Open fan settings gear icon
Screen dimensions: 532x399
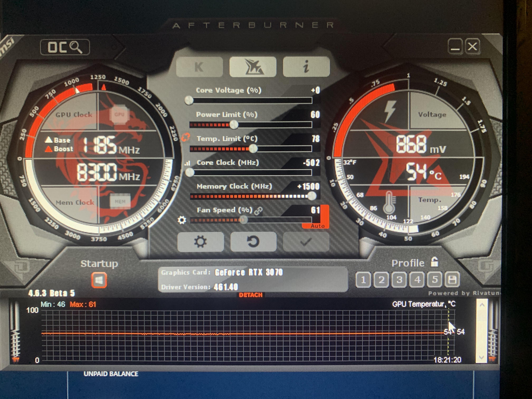tap(182, 220)
